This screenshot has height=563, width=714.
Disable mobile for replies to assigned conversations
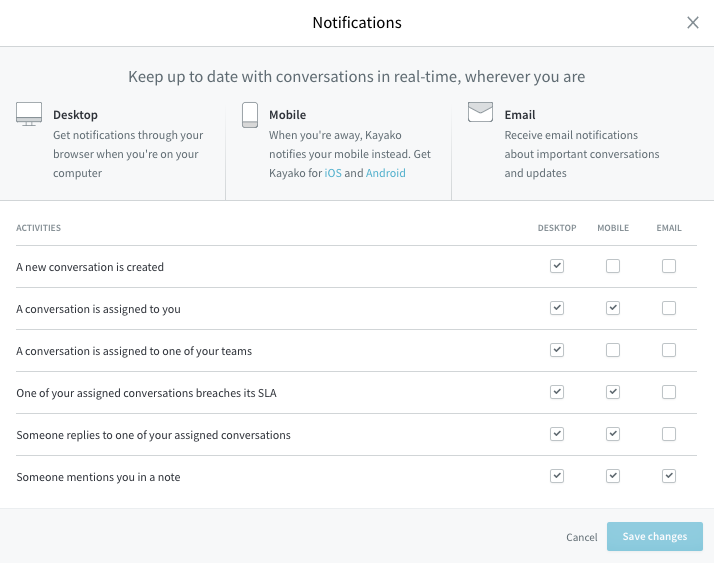pyautogui.click(x=613, y=434)
